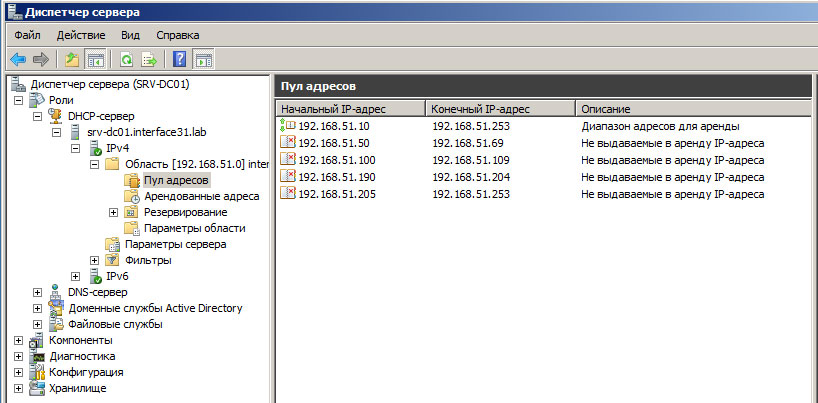This screenshot has width=818, height=403.
Task: Expand the Компоненты node
Action: 19,341
